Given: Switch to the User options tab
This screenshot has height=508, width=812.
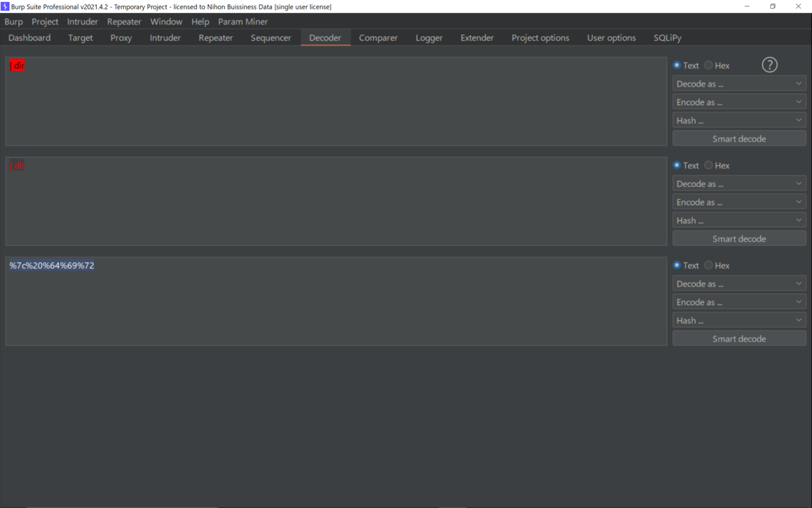Looking at the screenshot, I should 612,38.
